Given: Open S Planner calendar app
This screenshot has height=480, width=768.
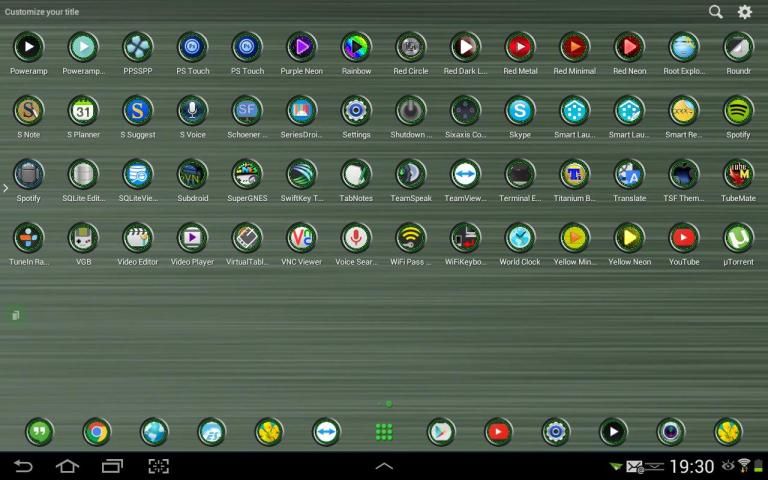Looking at the screenshot, I should tap(83, 110).
